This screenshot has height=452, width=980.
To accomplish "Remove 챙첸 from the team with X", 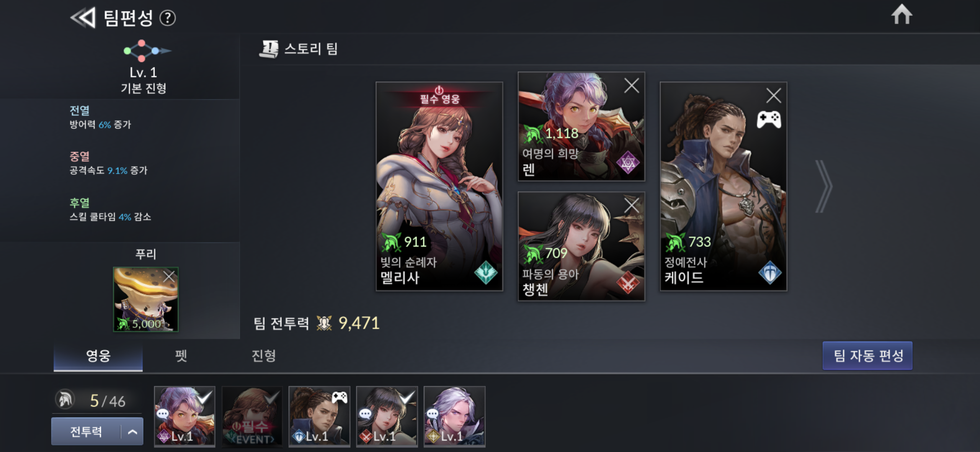I will pos(632,205).
